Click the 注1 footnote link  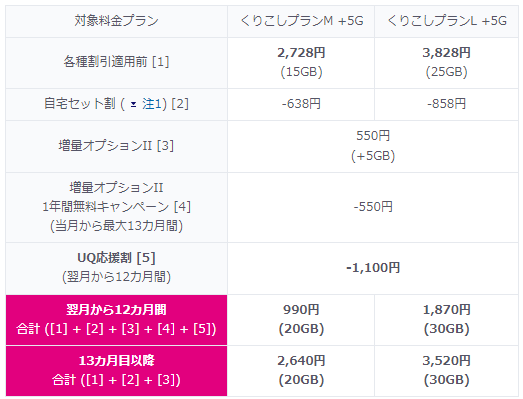(152, 104)
